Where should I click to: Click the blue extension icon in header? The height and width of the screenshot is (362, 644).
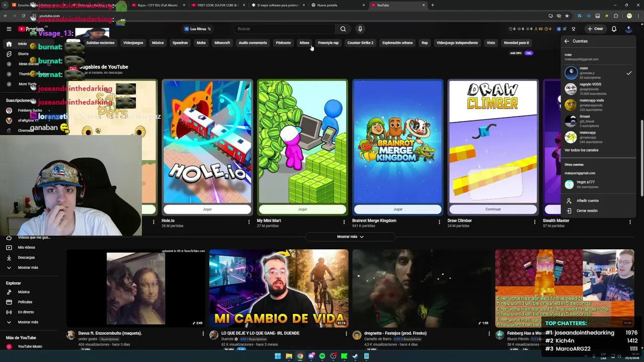(x=559, y=29)
